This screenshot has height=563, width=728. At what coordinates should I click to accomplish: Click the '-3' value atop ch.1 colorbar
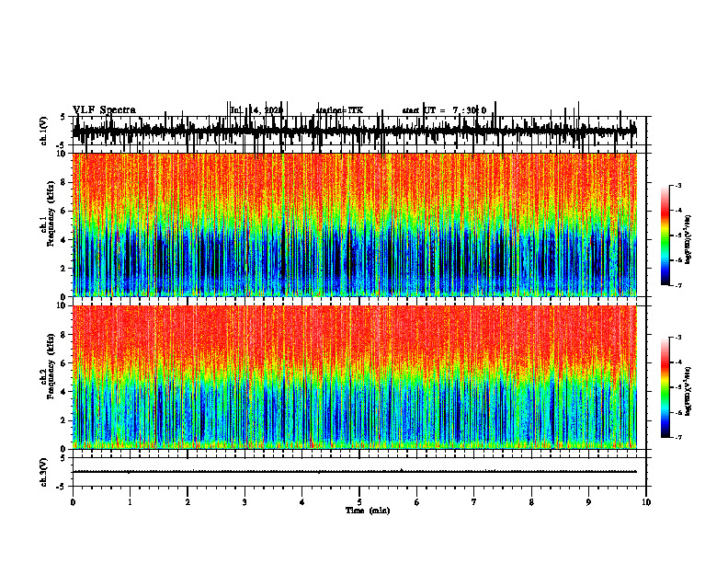678,185
